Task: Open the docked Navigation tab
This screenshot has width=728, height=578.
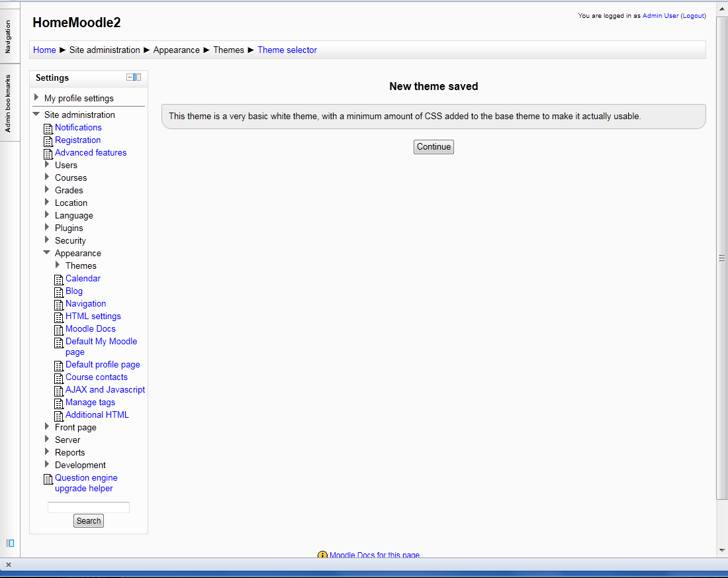Action: point(8,36)
